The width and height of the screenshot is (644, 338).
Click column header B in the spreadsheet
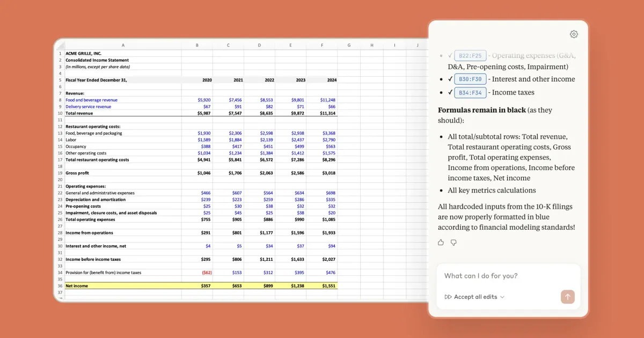coord(197,45)
